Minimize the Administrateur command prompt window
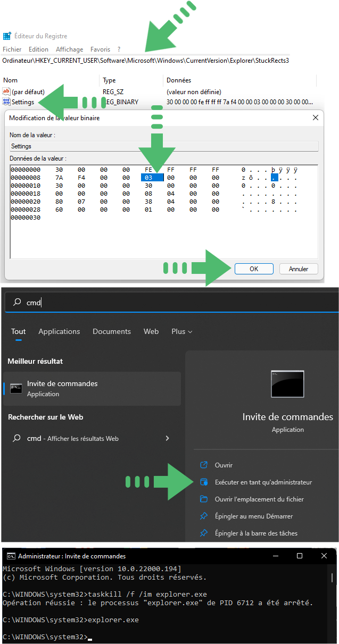339x644 pixels. [275, 556]
